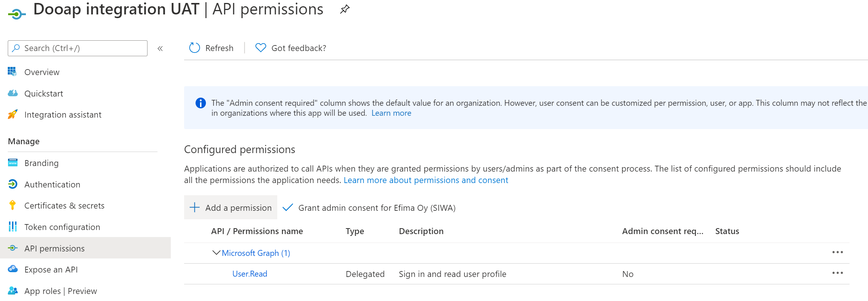The image size is (868, 301).
Task: Open Learn more about permissions and consent
Action: tap(426, 180)
